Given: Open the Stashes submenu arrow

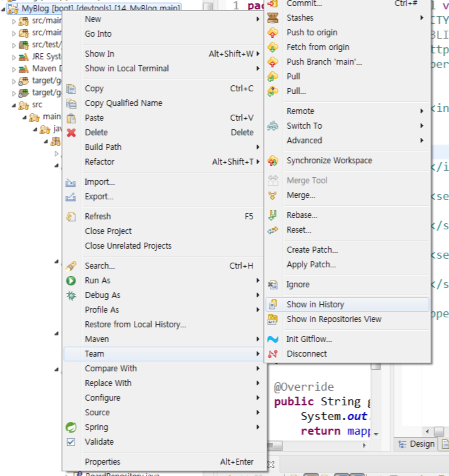Looking at the screenshot, I should pyautogui.click(x=422, y=18).
